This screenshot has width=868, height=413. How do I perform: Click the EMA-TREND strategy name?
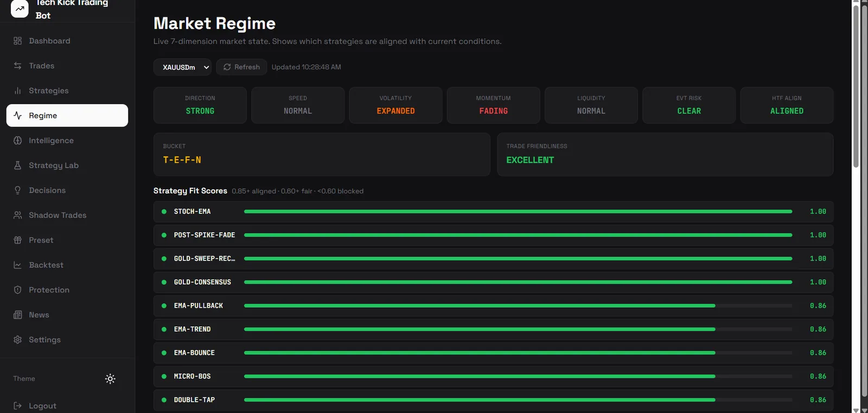[192, 329]
